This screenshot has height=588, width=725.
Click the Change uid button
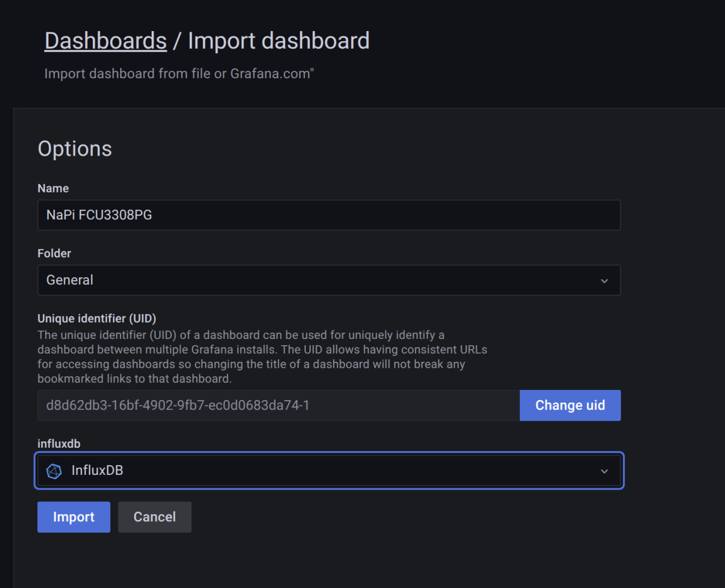pos(570,405)
